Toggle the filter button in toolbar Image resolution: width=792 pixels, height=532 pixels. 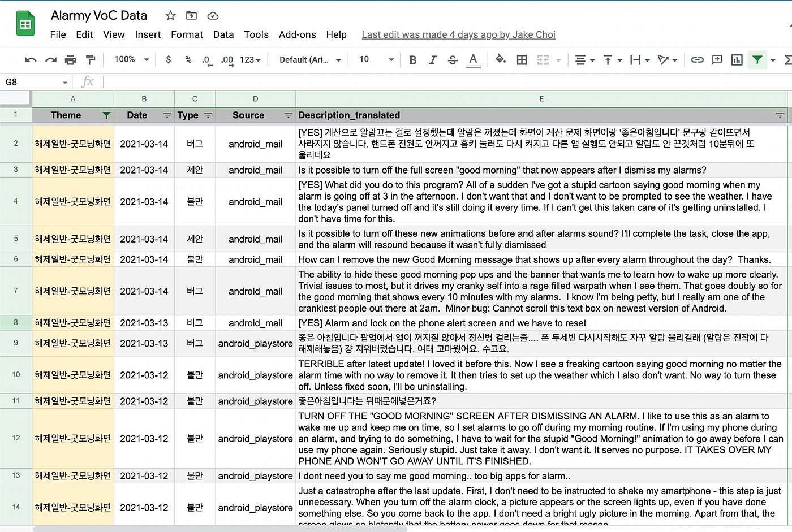tap(757, 59)
